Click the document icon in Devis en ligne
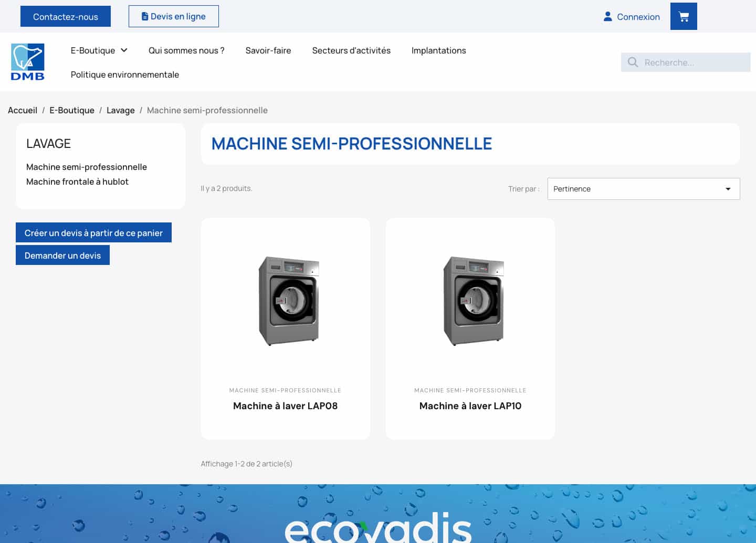 point(145,16)
